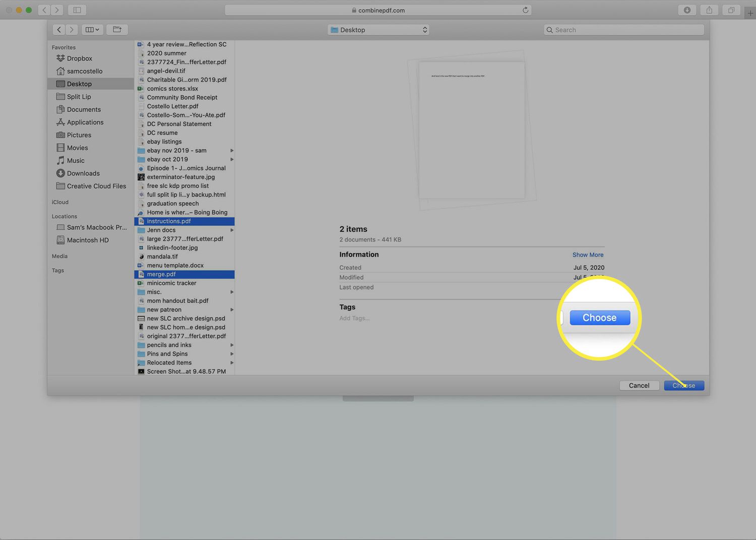Viewport: 756px width, 540px height.
Task: Select the menu template.docx file
Action: click(x=175, y=265)
